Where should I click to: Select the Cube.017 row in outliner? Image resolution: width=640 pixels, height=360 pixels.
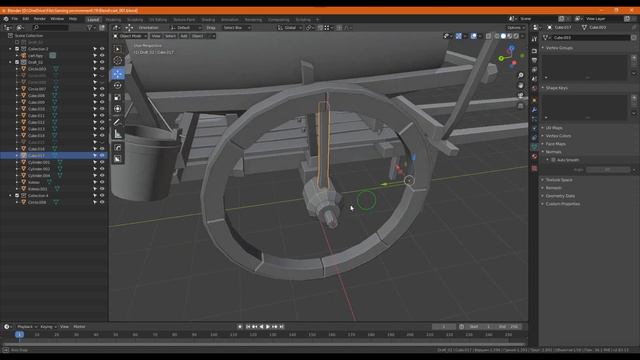click(53, 156)
